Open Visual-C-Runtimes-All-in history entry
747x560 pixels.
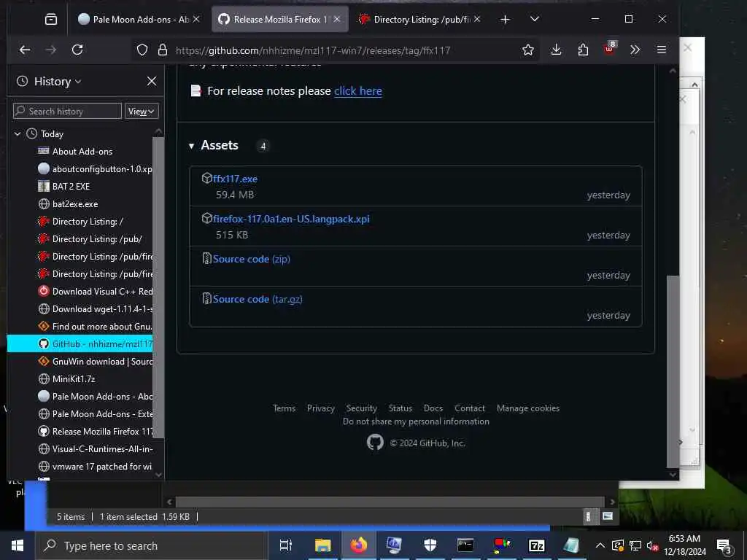pyautogui.click(x=94, y=449)
